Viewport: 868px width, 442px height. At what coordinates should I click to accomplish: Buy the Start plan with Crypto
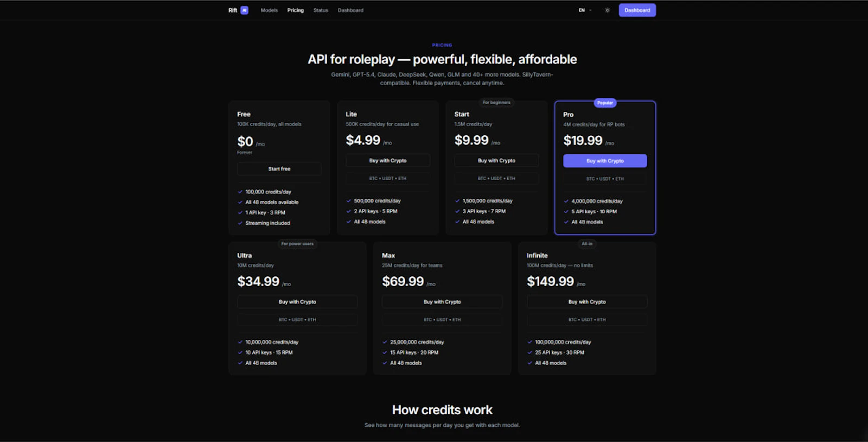(x=496, y=161)
